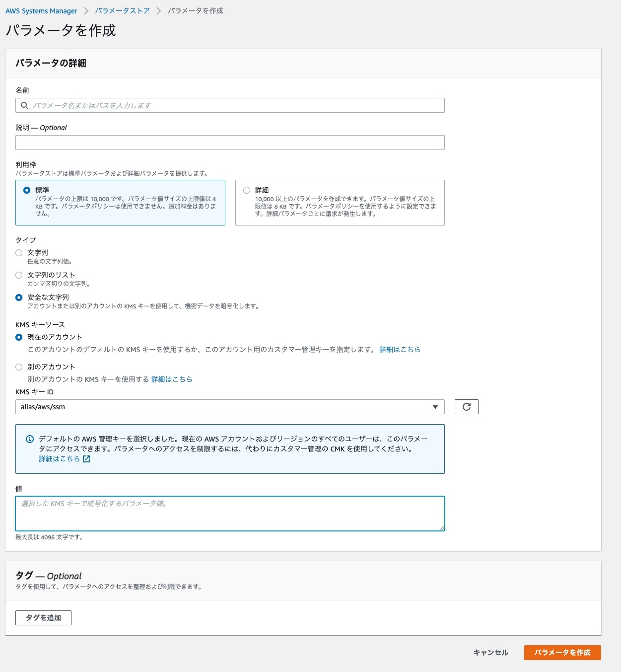The width and height of the screenshot is (621, 672).
Task: Select 現在のアカウント as KMS key source
Action: pyautogui.click(x=19, y=337)
